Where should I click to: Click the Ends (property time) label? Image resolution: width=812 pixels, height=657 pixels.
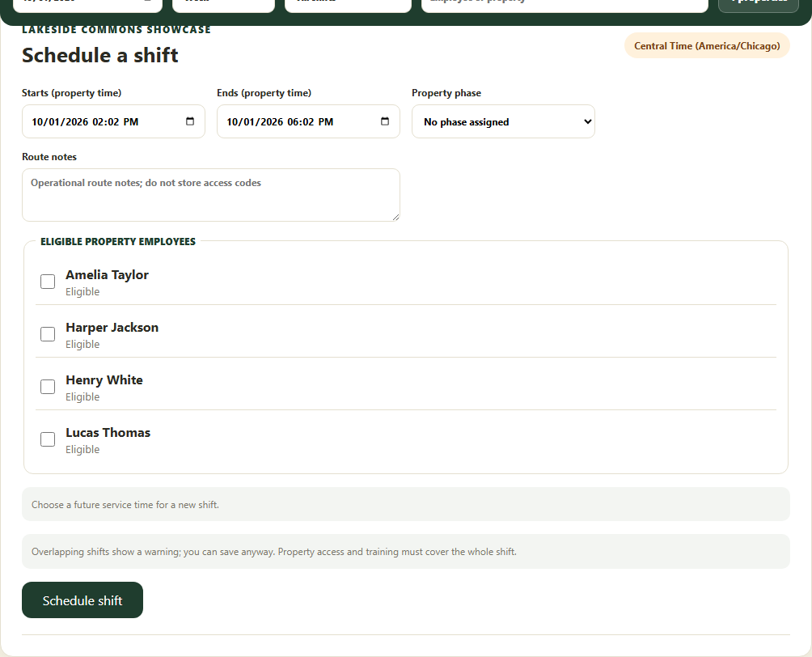point(264,93)
